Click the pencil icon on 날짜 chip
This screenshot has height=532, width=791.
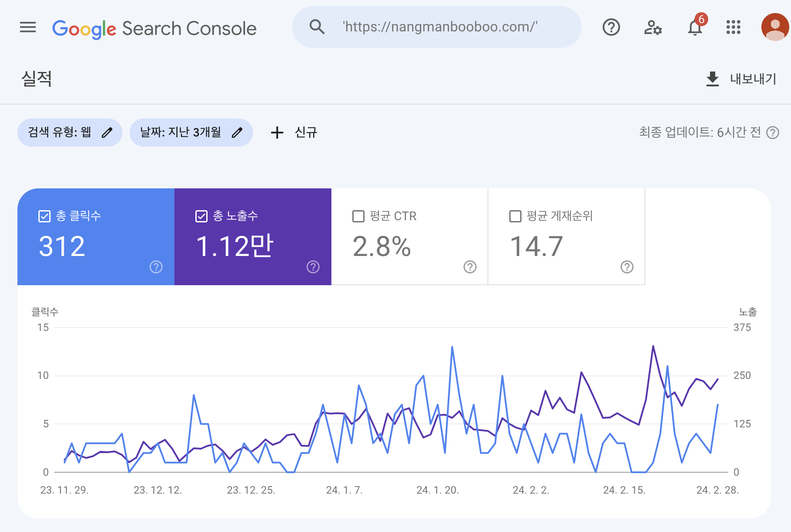pyautogui.click(x=237, y=133)
